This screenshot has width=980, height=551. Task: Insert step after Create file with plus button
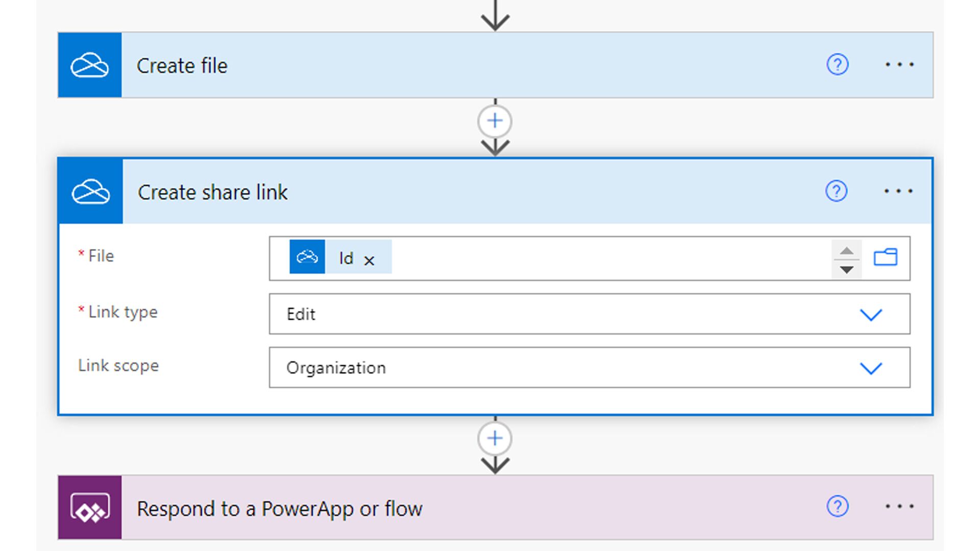click(495, 121)
